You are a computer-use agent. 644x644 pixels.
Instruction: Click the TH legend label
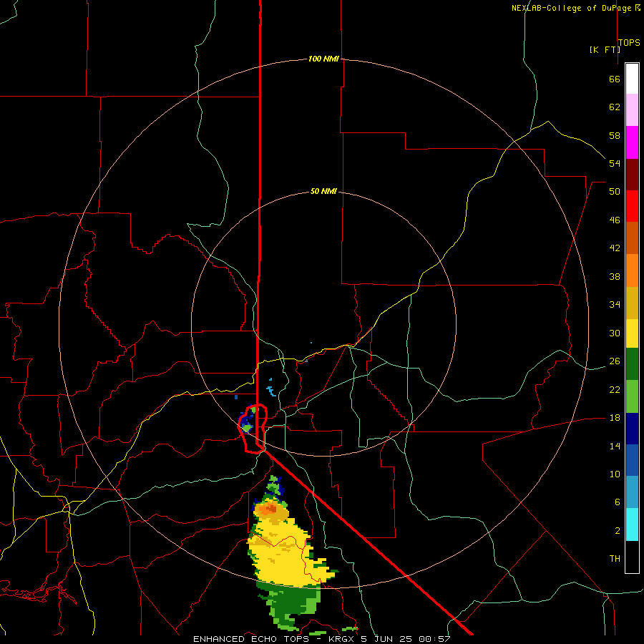pyautogui.click(x=615, y=559)
